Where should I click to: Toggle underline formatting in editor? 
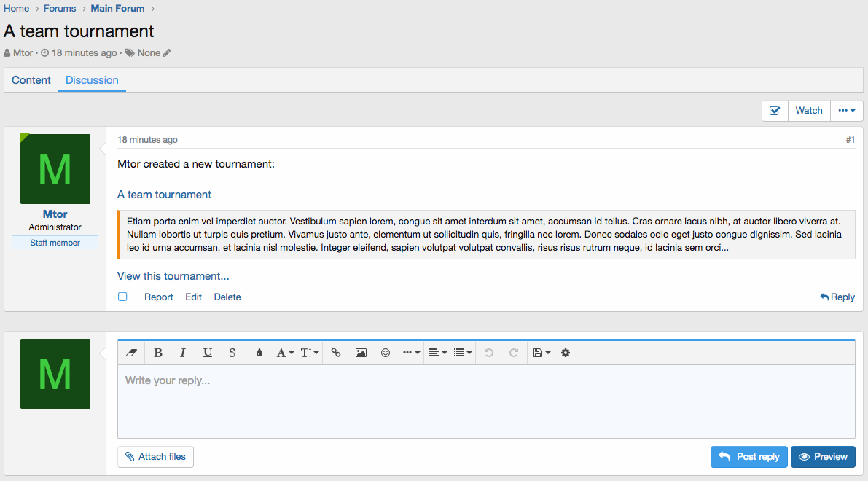(208, 353)
